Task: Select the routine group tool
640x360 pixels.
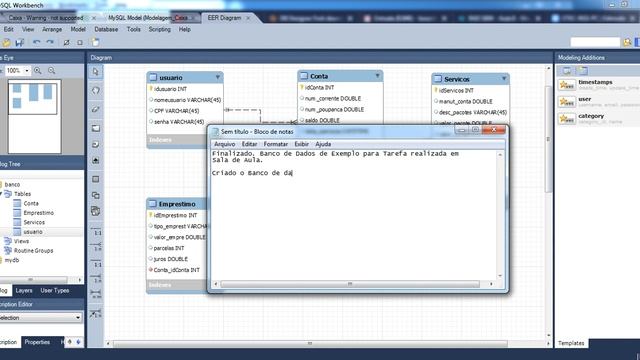Action: 96,211
